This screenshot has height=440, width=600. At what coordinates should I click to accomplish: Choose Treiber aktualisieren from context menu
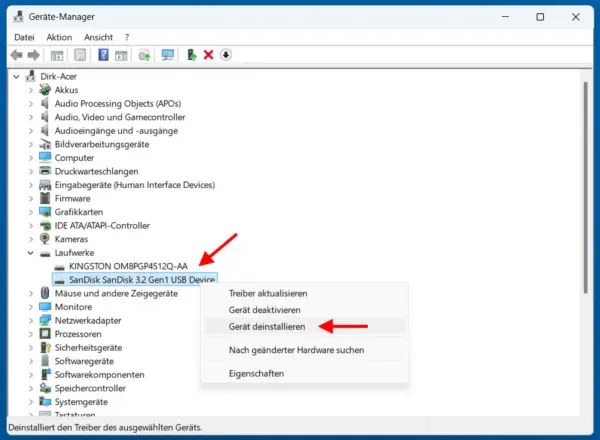[305, 293]
